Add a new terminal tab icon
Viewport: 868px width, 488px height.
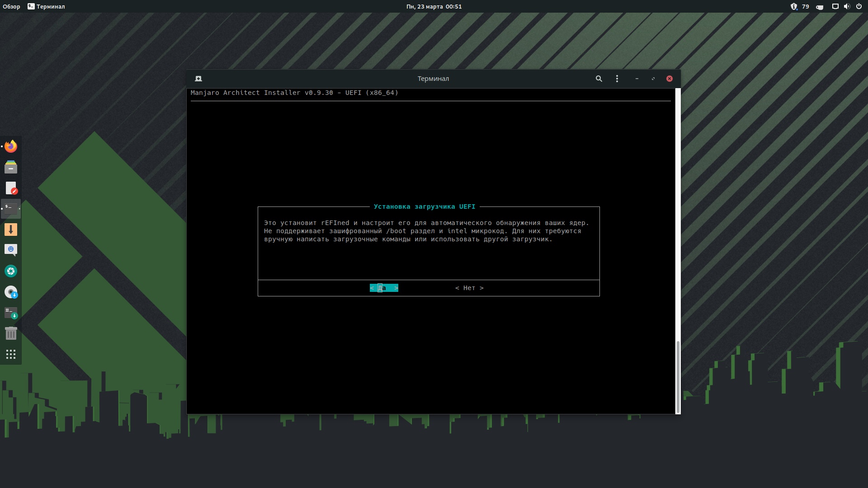(x=198, y=79)
